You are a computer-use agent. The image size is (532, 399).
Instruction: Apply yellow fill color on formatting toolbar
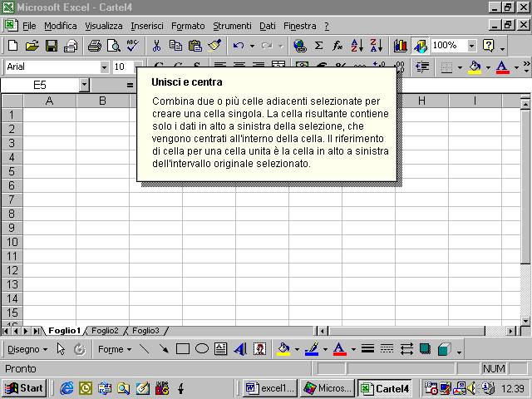[475, 66]
